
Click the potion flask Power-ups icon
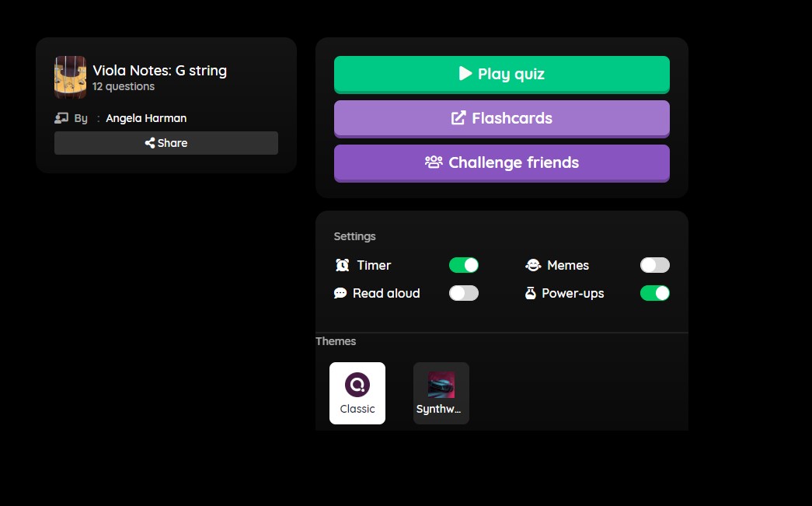530,293
